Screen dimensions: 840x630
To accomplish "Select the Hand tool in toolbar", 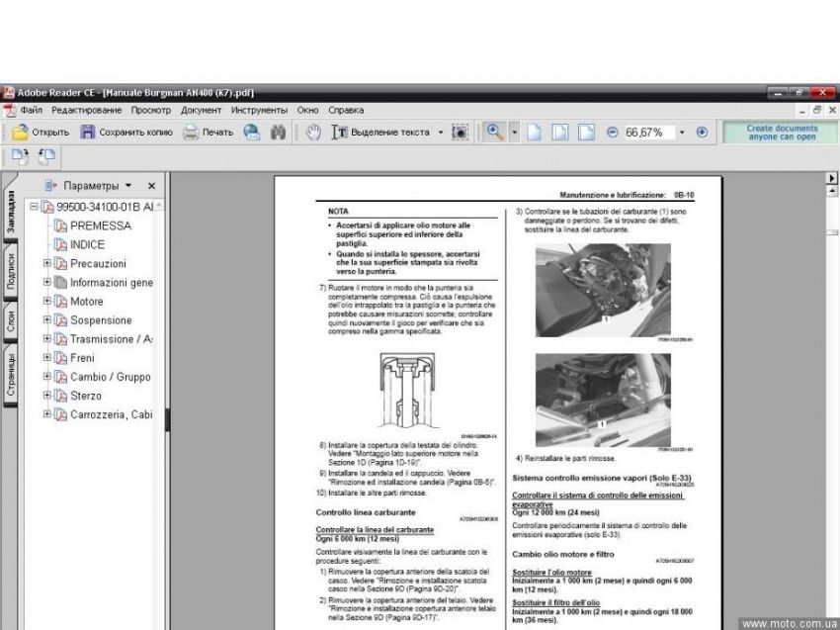I will point(313,132).
